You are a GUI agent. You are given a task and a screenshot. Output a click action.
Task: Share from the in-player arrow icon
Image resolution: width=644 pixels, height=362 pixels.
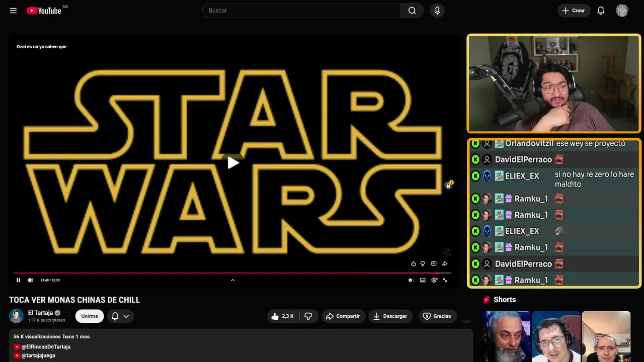[445, 263]
